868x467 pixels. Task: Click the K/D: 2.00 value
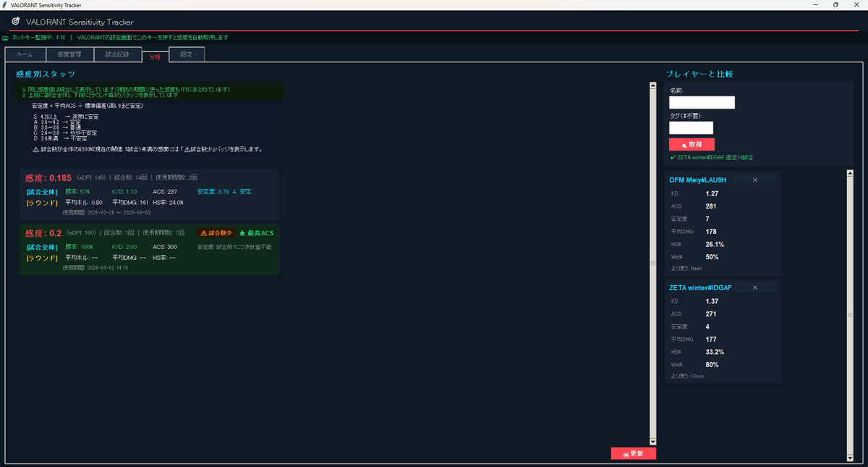click(x=124, y=247)
